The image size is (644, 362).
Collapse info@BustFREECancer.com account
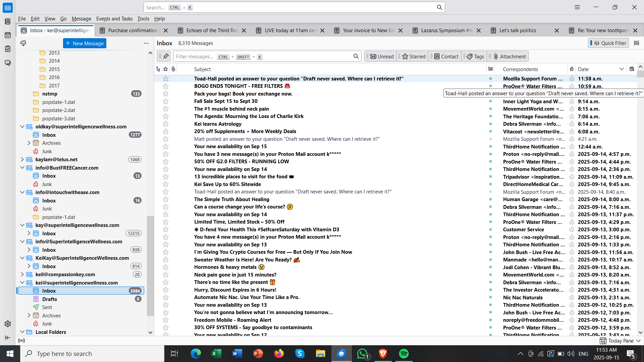pos(22,168)
